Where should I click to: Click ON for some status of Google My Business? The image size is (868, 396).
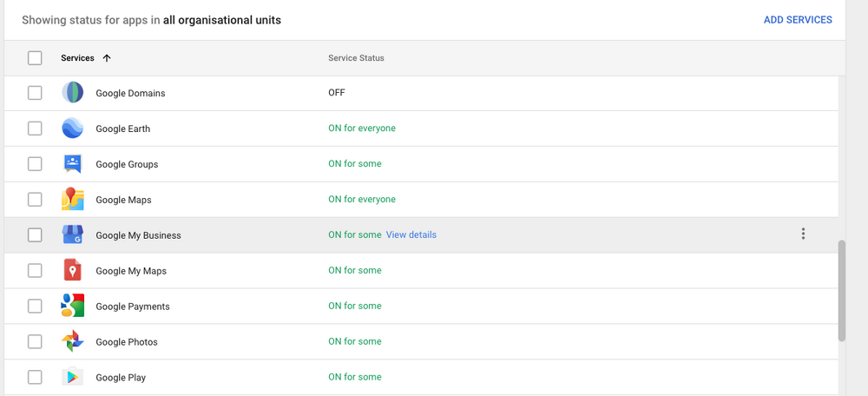[x=355, y=234]
